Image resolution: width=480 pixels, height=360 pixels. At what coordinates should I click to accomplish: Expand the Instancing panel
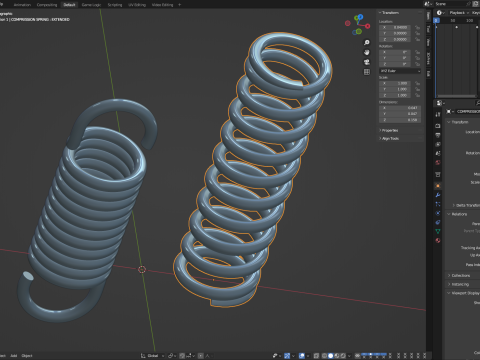(x=458, y=284)
